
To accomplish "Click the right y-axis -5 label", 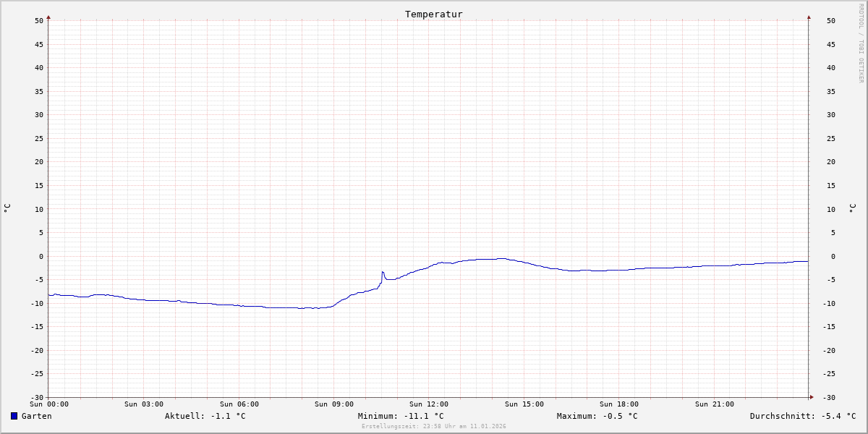I will pyautogui.click(x=830, y=280).
